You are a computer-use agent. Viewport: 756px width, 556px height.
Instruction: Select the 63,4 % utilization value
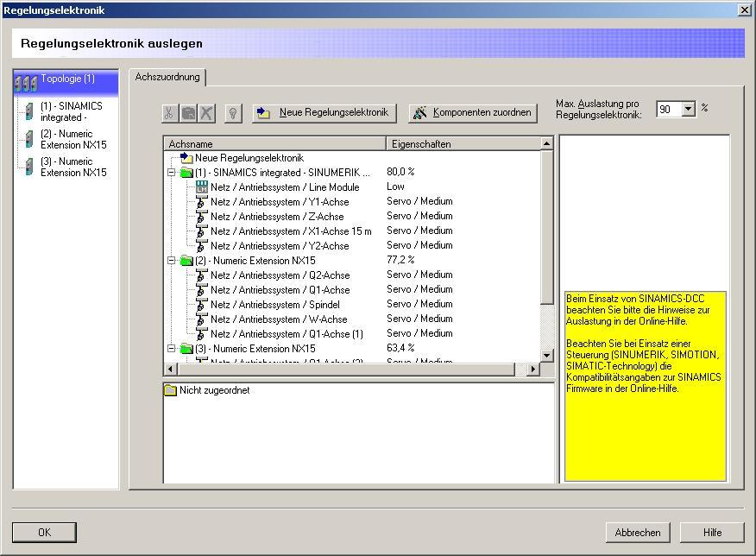(x=400, y=348)
